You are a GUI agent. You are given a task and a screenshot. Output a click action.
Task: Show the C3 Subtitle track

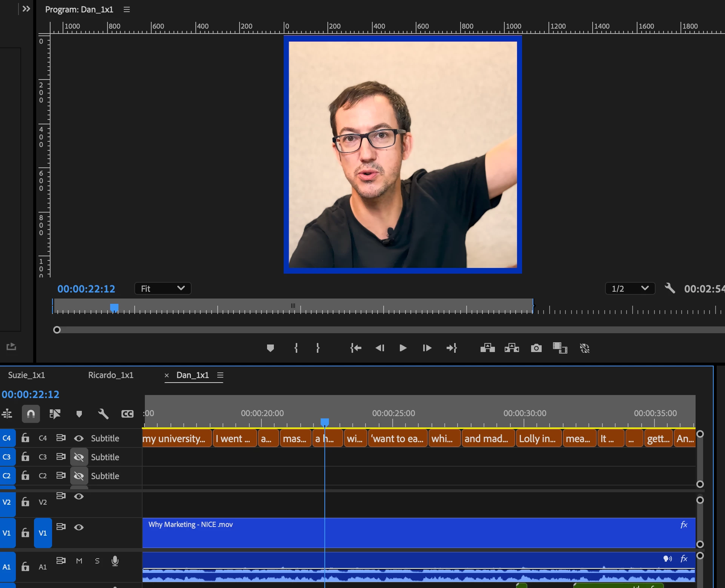point(79,457)
